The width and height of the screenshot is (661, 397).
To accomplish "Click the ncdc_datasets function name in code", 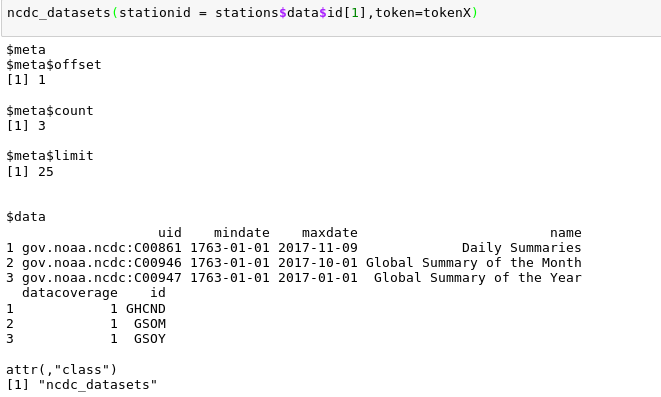I will (x=59, y=13).
